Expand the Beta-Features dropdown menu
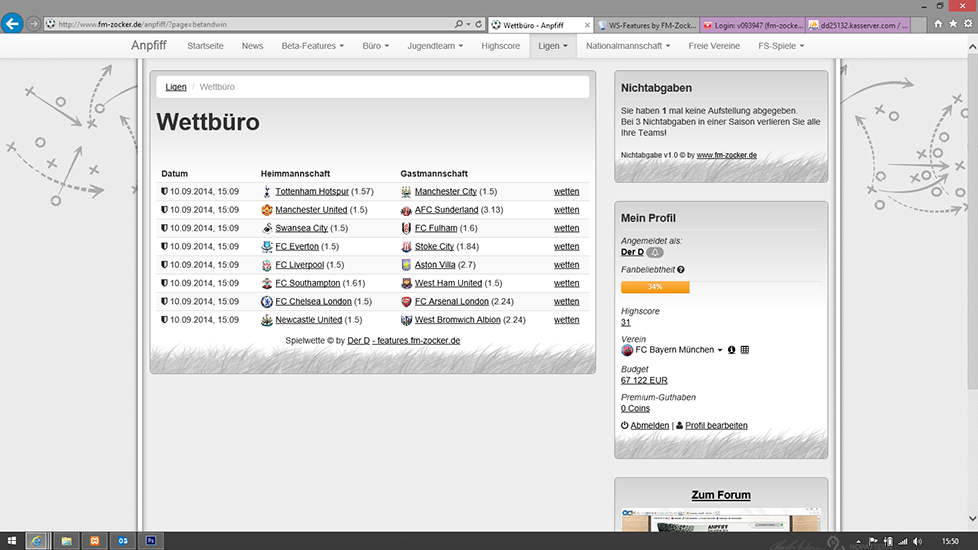Viewport: 978px width, 550px height. point(312,46)
